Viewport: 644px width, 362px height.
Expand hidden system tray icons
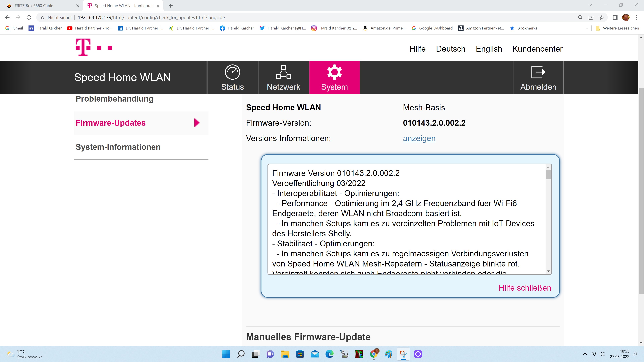[x=585, y=354]
